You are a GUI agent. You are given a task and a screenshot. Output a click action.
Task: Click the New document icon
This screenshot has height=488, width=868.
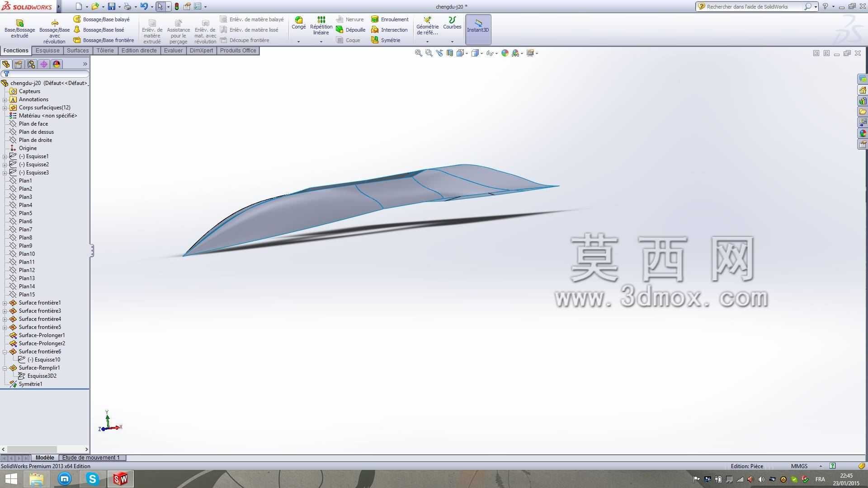pyautogui.click(x=79, y=6)
